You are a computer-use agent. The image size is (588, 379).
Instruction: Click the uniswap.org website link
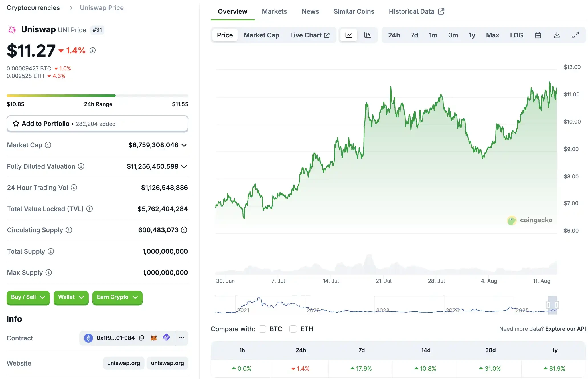pos(123,363)
